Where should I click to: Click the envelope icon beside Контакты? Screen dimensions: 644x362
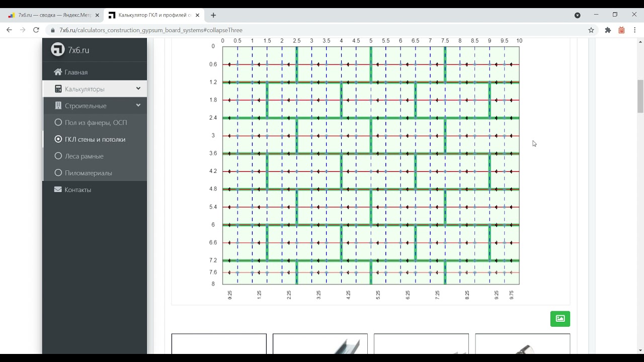(x=58, y=190)
